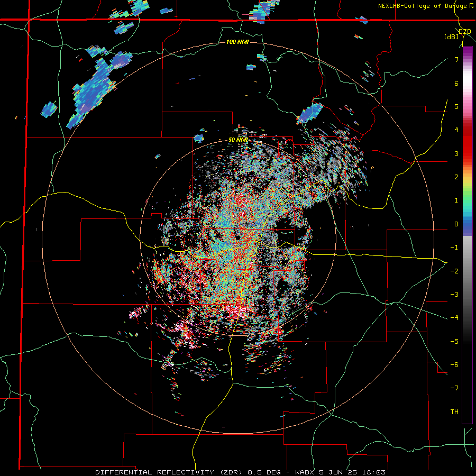Click the -4 tick label on color scale
Image resolution: width=476 pixels, height=476 pixels.
pos(454,317)
